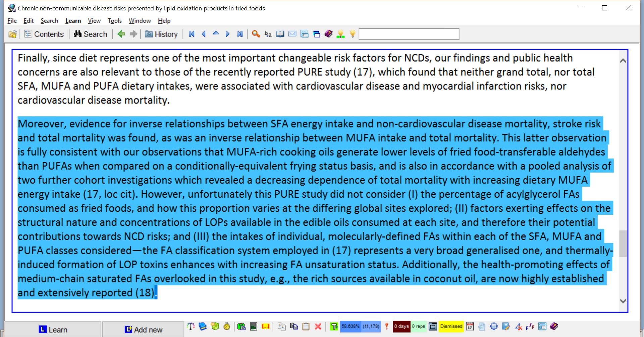Open the History browser
This screenshot has height=337, width=644.
161,34
